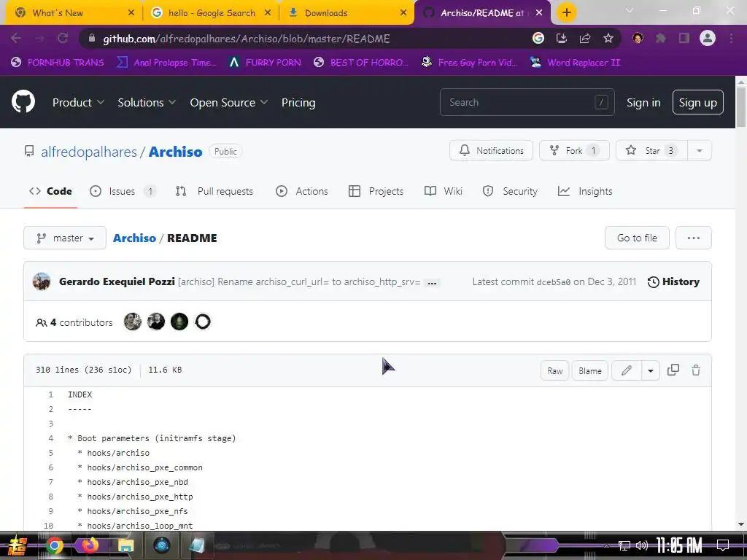Open the Star list dropdown arrow

tap(700, 150)
